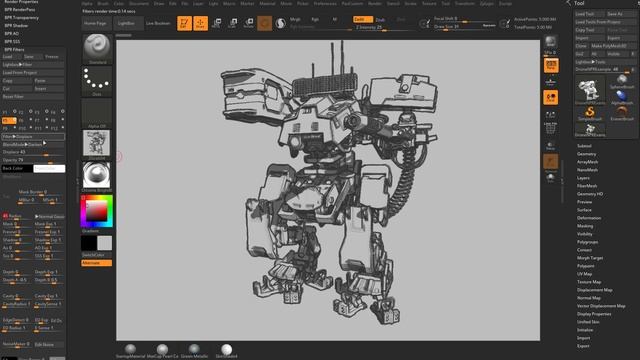Open the Document menu in the menu bar

coord(139,3)
